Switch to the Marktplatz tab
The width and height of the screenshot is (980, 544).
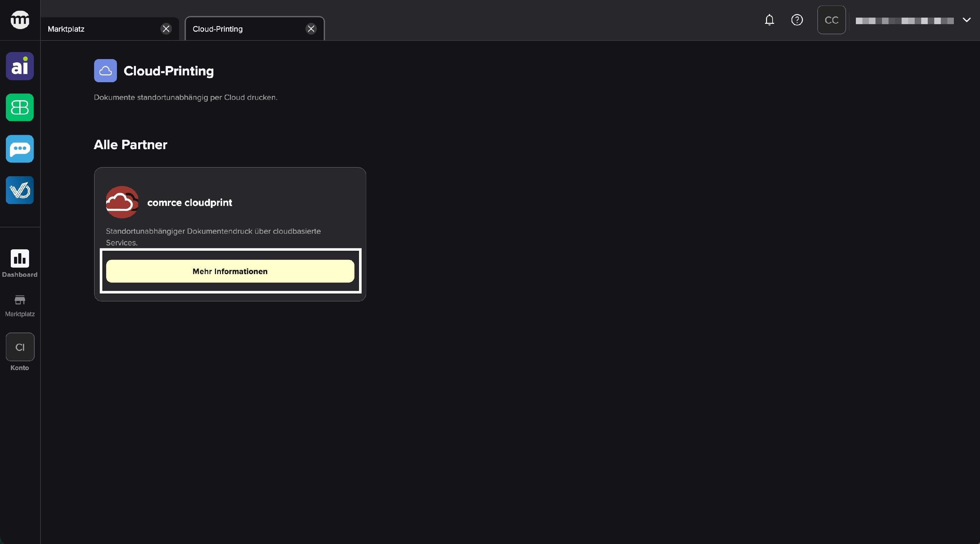[99, 29]
